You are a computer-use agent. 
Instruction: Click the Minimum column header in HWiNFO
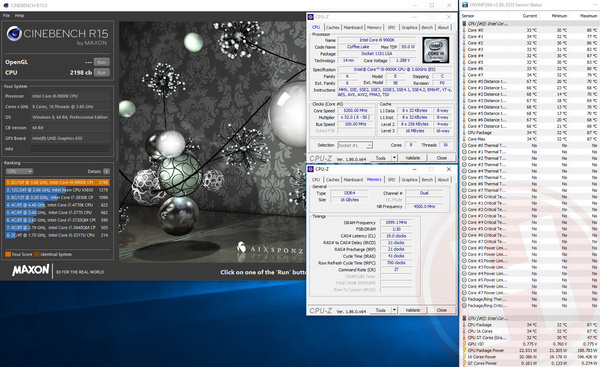pos(559,16)
